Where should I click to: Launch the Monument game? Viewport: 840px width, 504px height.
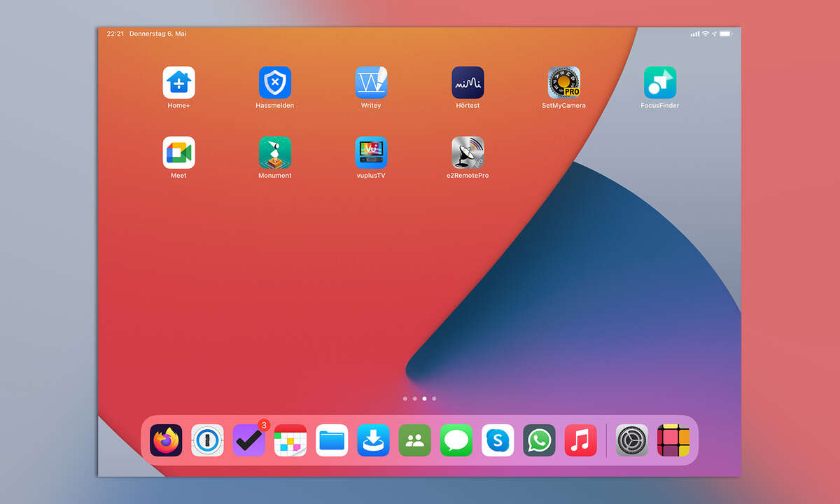[x=275, y=153]
